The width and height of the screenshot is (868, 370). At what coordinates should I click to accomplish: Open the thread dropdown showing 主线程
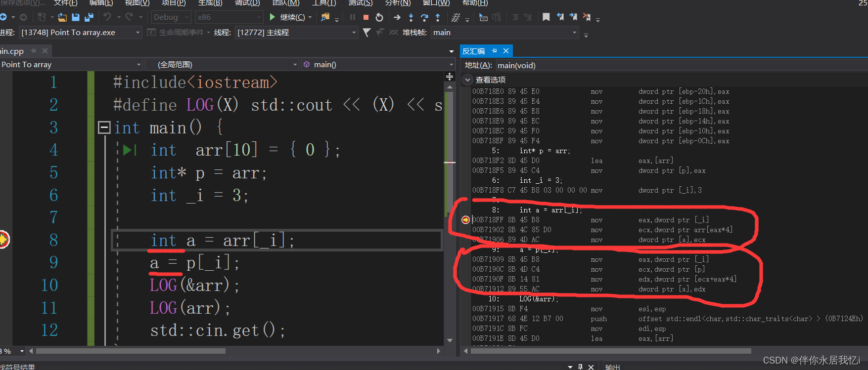coord(296,33)
